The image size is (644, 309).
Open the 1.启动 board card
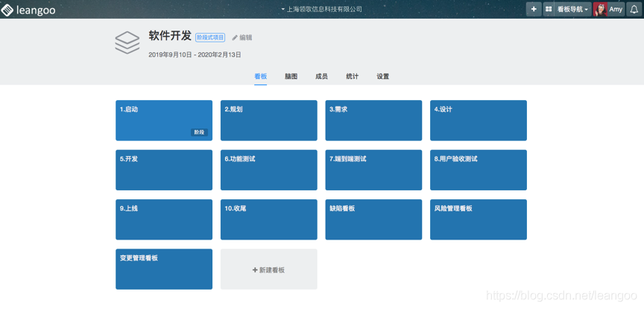(163, 120)
